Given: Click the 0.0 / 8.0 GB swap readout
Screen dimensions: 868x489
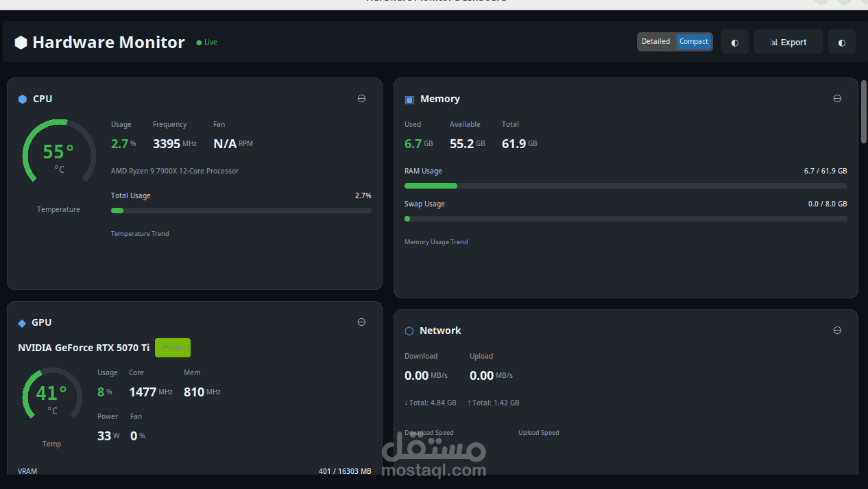Looking at the screenshot, I should tap(828, 204).
